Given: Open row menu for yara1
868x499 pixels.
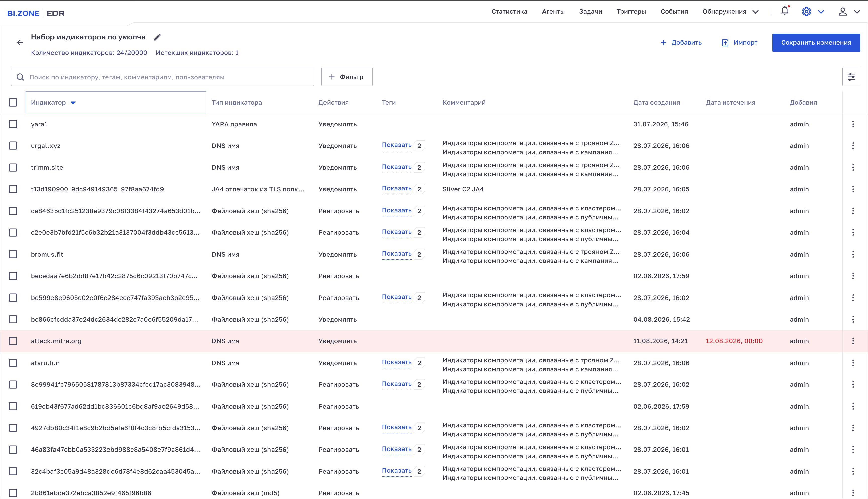Looking at the screenshot, I should [853, 124].
